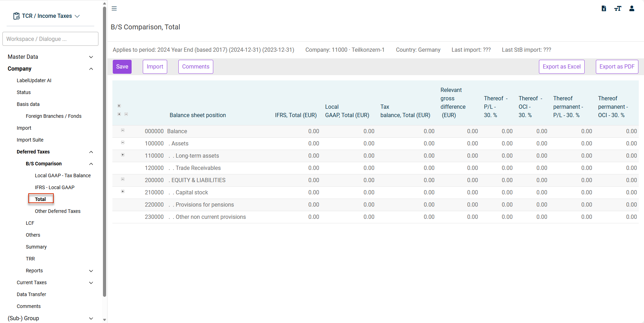The height and width of the screenshot is (323, 644).
Task: Open the user account profile icon
Action: (632, 8)
